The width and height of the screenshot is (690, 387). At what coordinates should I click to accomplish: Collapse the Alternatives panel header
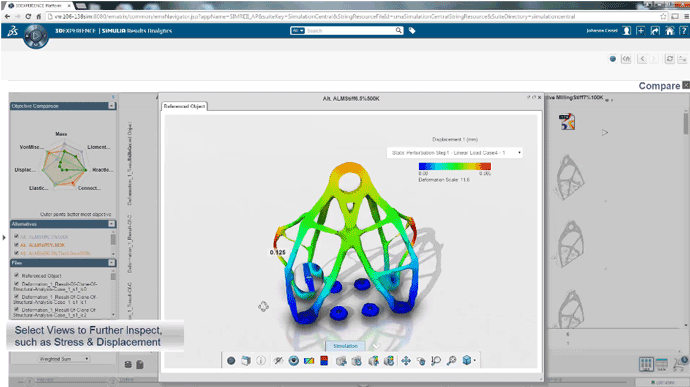[x=111, y=224]
